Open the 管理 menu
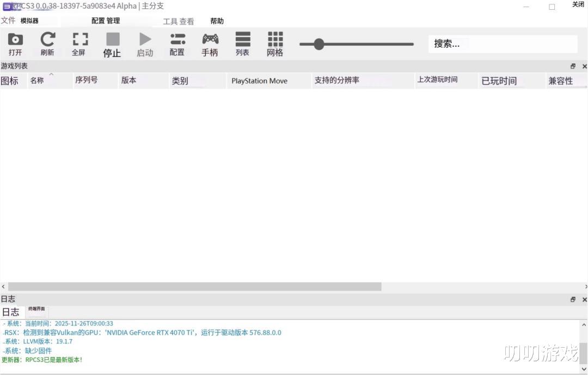This screenshot has height=375, width=588. click(113, 21)
